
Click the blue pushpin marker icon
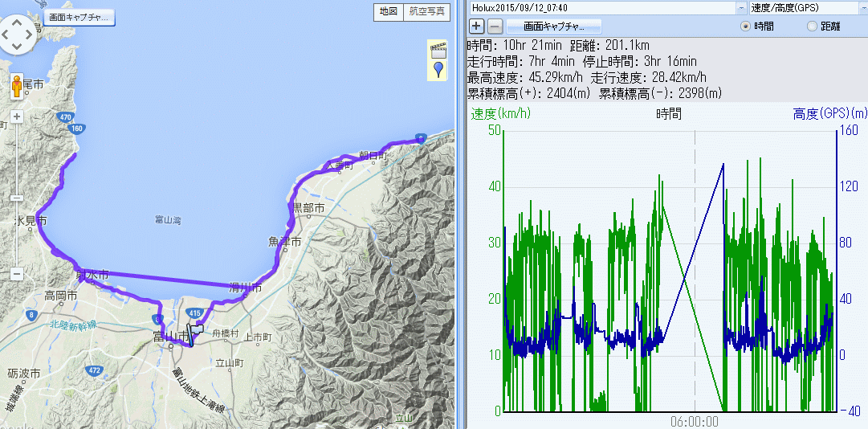pyautogui.click(x=438, y=70)
